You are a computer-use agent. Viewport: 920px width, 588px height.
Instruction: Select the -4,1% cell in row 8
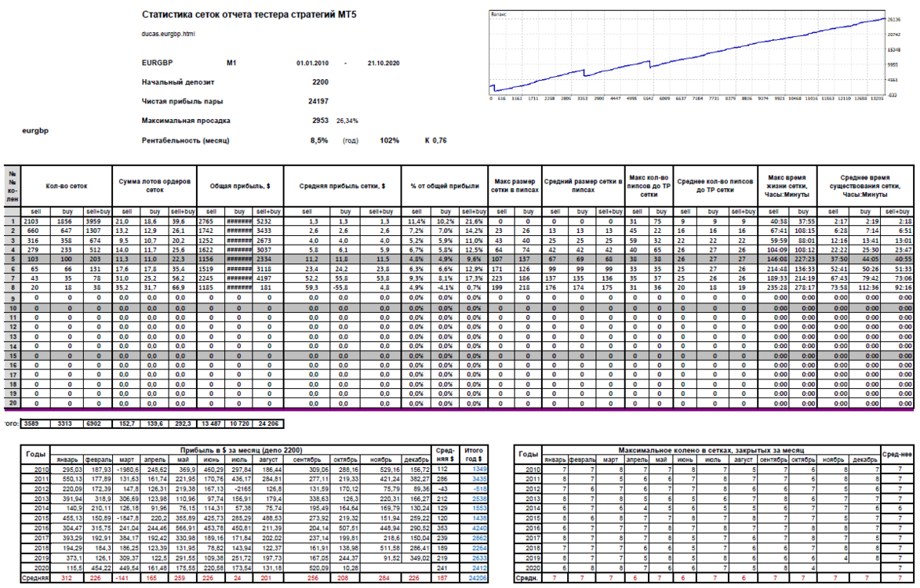click(x=445, y=289)
